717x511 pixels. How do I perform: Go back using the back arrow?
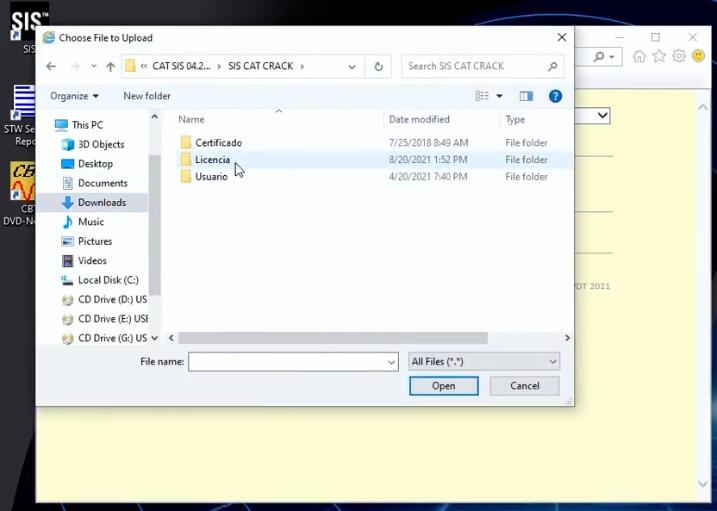[51, 67]
